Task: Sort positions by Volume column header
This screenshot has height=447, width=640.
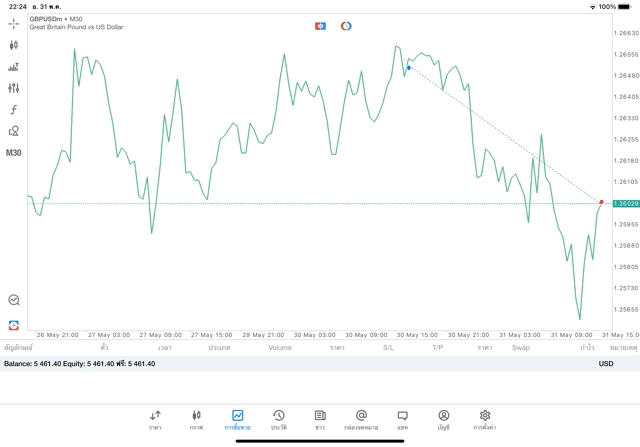Action: [x=280, y=348]
